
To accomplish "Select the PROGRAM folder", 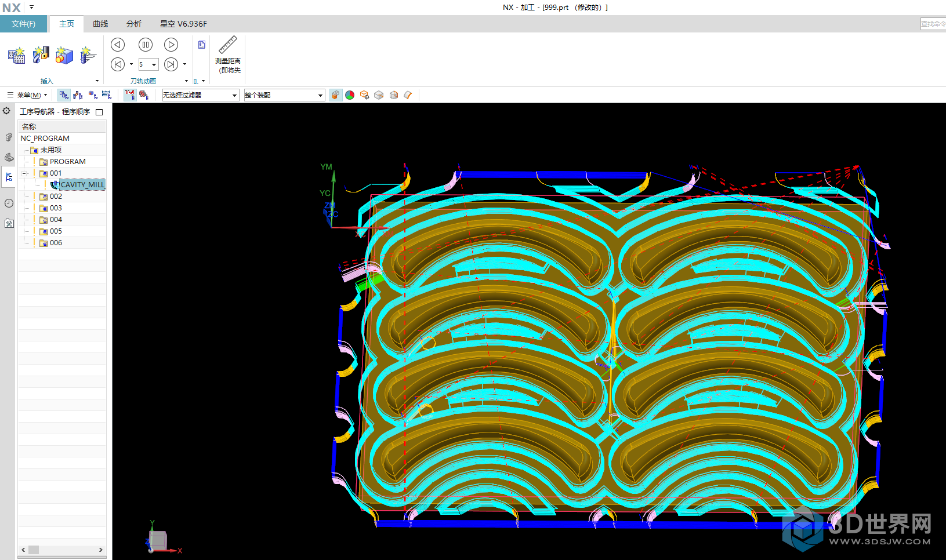I will [63, 162].
